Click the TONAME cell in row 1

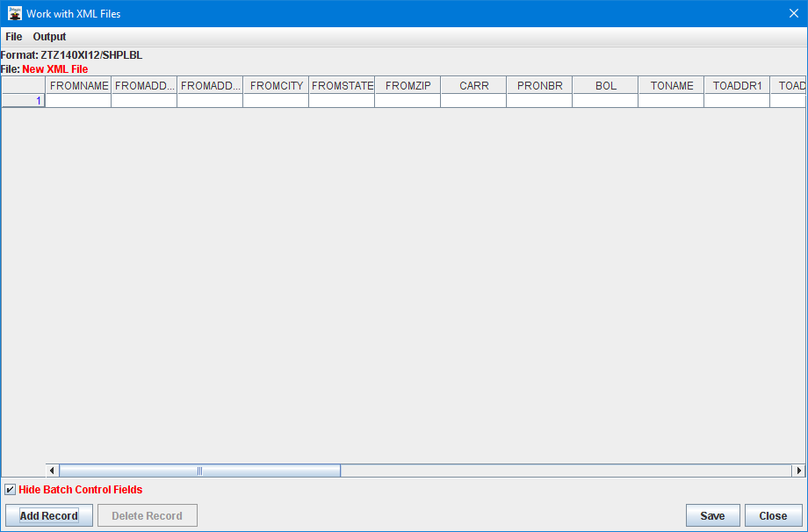(671, 101)
